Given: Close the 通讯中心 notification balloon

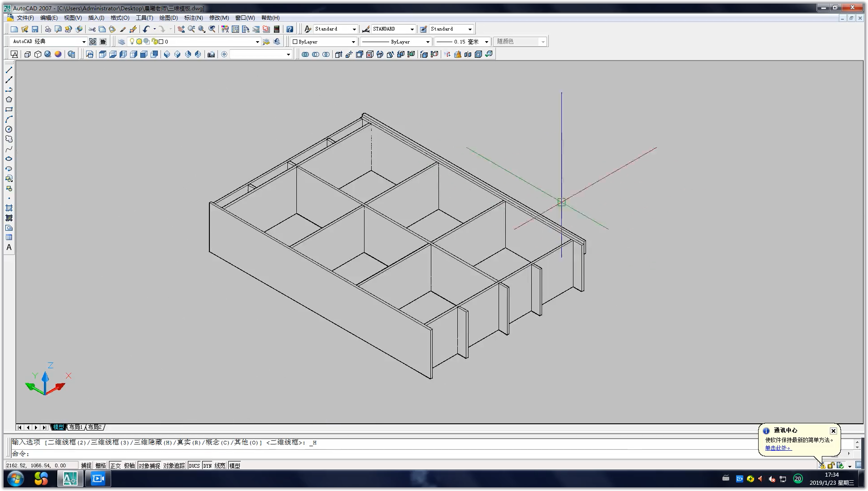Looking at the screenshot, I should [833, 431].
